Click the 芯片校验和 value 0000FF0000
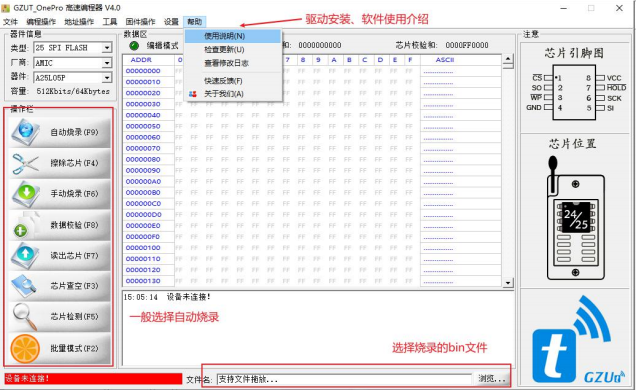 pyautogui.click(x=467, y=45)
